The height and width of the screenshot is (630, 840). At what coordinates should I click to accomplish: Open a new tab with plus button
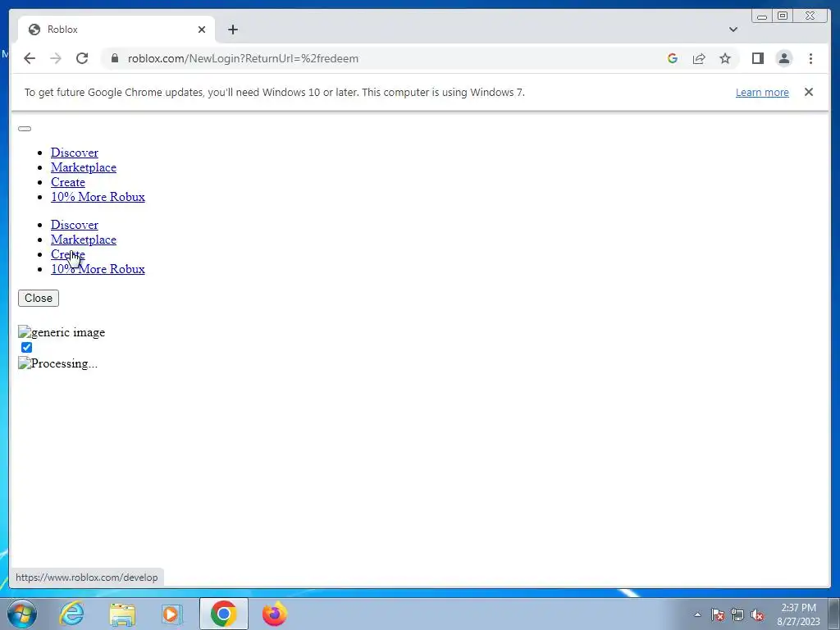pos(232,30)
